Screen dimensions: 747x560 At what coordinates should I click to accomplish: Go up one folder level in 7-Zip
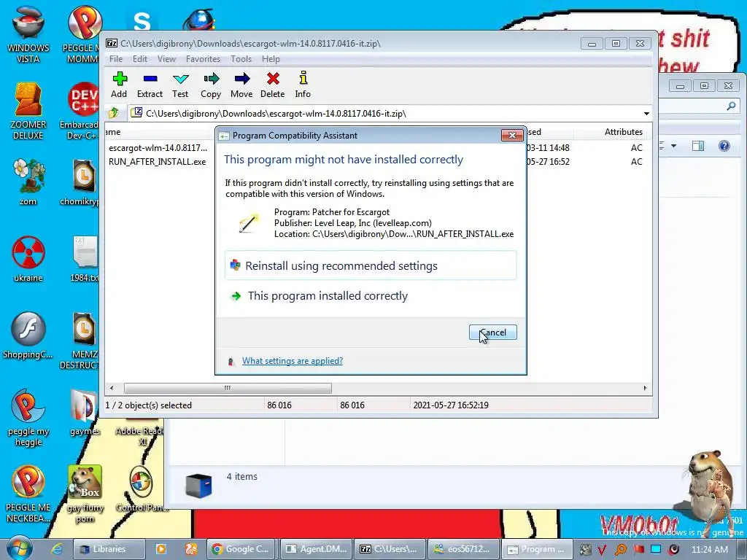113,113
